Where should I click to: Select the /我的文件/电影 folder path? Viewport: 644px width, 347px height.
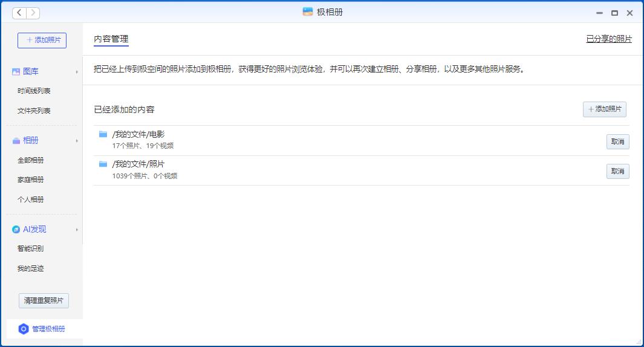click(x=138, y=134)
